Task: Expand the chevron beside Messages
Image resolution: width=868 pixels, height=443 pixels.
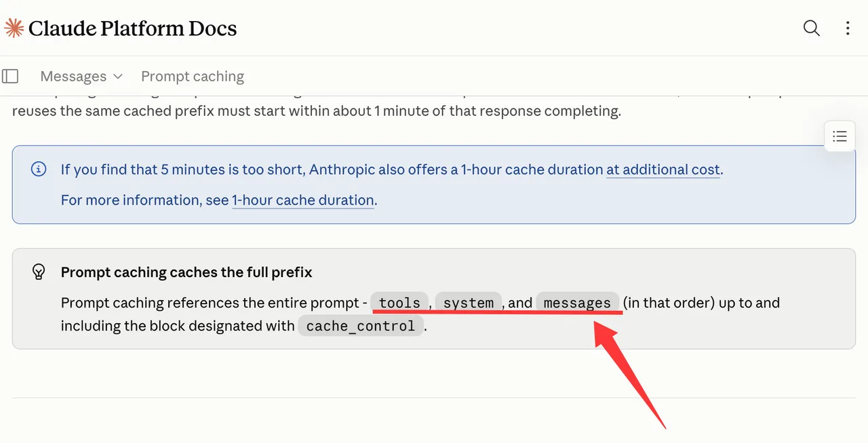Action: click(x=118, y=77)
